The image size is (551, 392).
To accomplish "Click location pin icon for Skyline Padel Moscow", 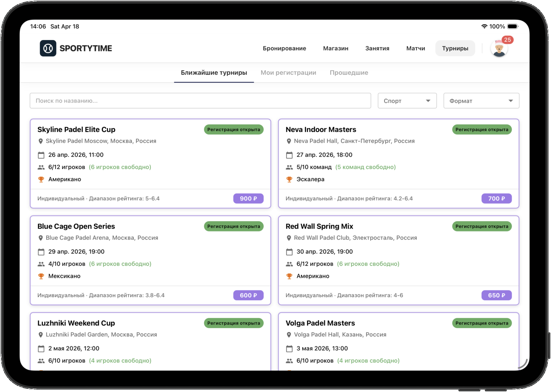I will click(41, 141).
